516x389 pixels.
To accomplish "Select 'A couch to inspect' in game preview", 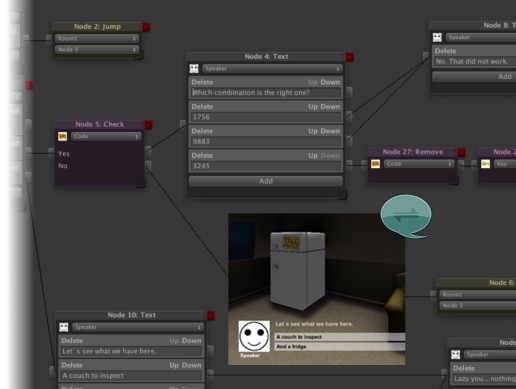I will click(340, 337).
